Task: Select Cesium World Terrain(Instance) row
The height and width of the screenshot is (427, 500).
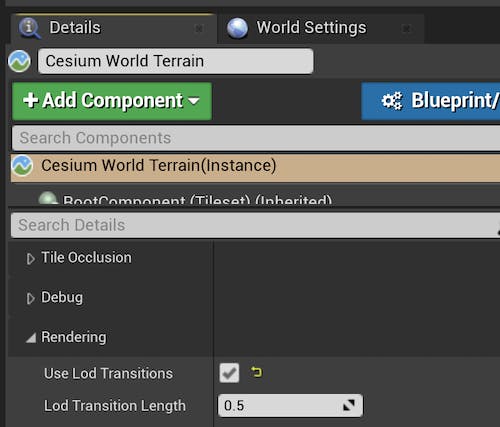Action: click(x=255, y=167)
